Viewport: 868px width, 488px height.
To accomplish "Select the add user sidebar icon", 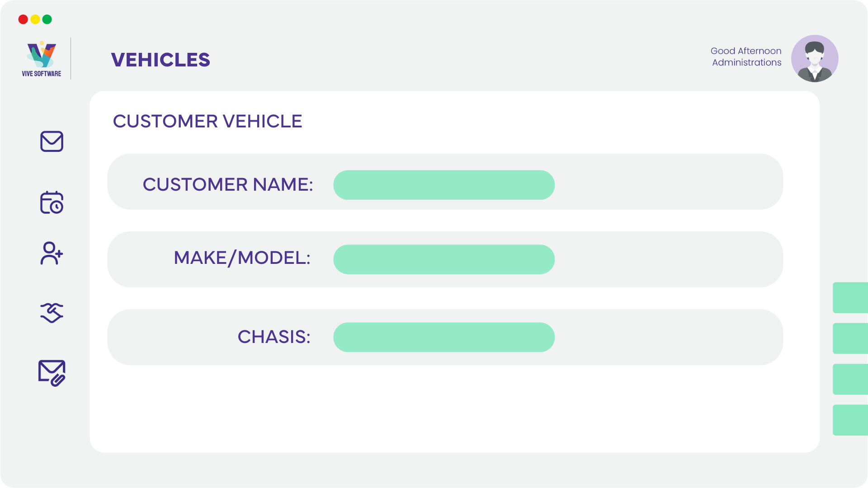I will (x=52, y=253).
